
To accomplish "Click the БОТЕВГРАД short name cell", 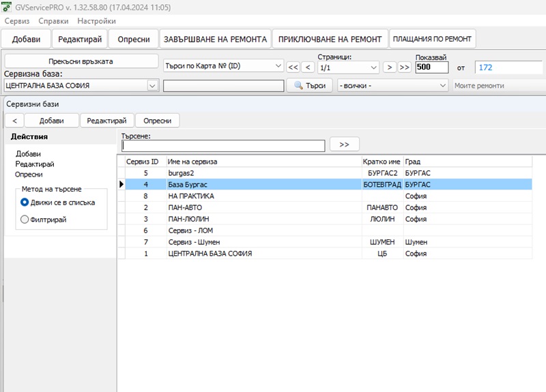I will tap(382, 185).
